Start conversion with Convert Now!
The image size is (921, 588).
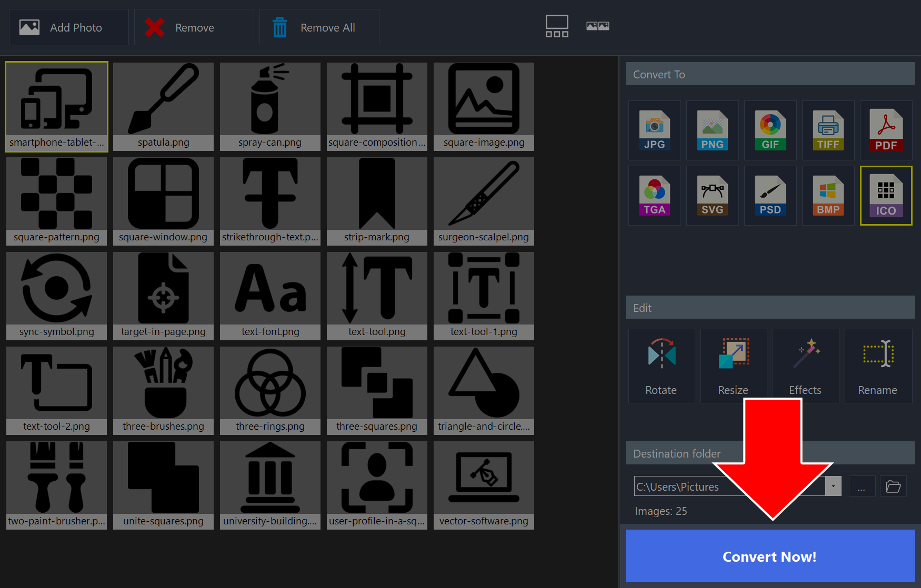[x=770, y=556]
